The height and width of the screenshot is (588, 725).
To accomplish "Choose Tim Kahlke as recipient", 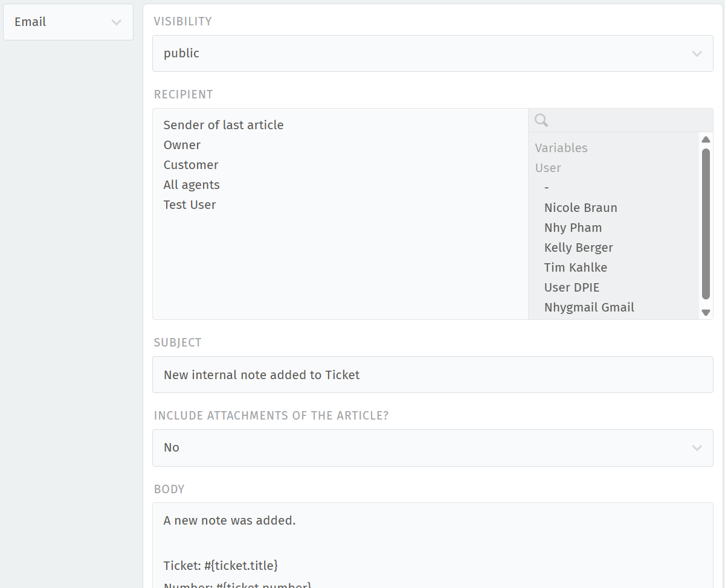I will [575, 267].
